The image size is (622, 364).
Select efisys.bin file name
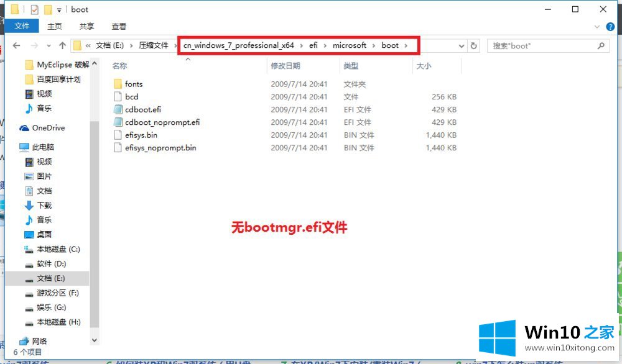pyautogui.click(x=141, y=135)
